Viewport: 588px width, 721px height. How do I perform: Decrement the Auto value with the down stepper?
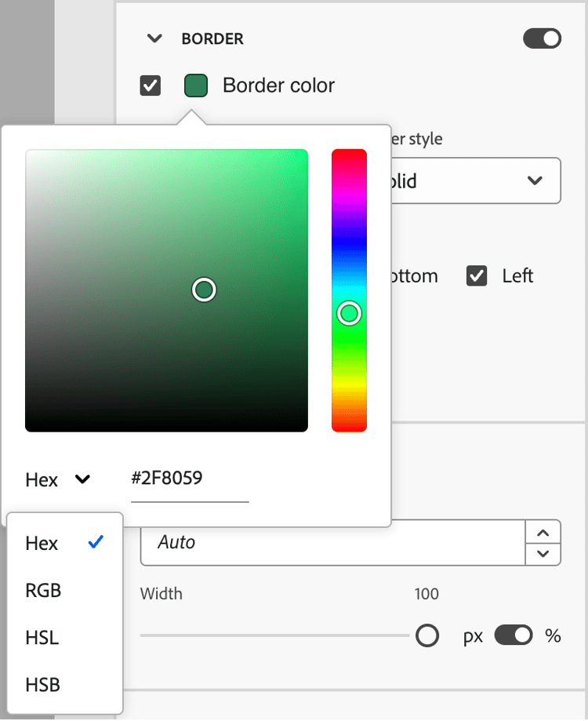coord(543,553)
